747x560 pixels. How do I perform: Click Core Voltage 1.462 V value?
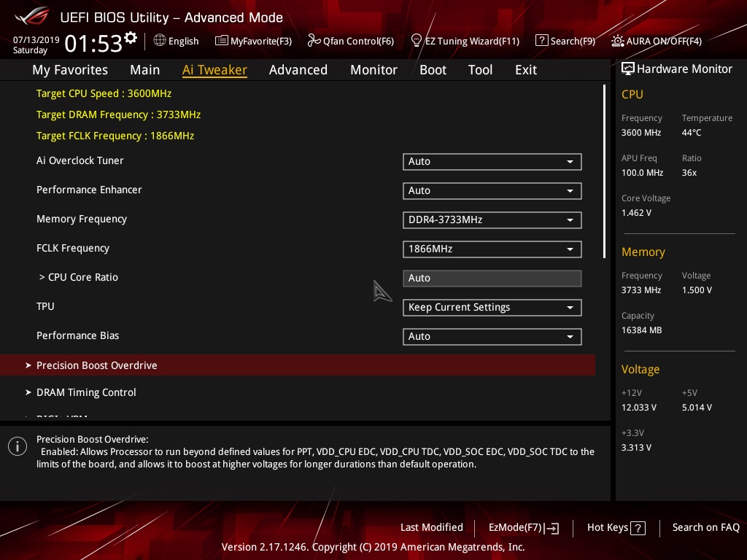point(636,213)
